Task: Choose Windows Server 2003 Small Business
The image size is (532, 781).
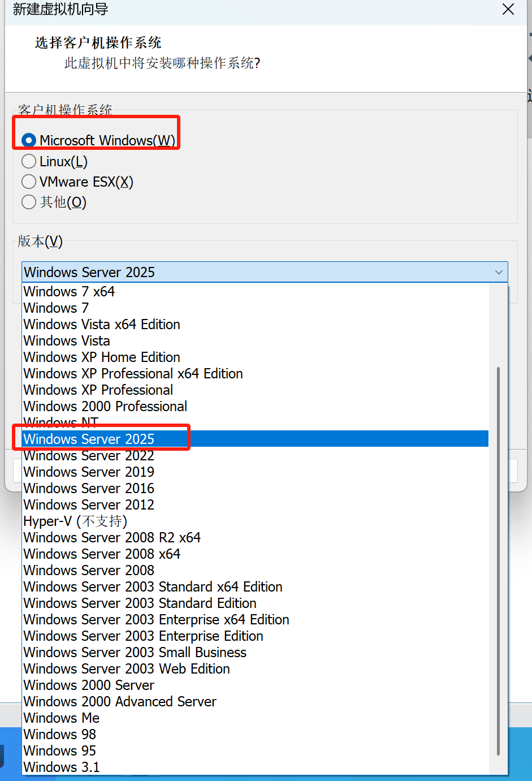Action: click(256, 652)
